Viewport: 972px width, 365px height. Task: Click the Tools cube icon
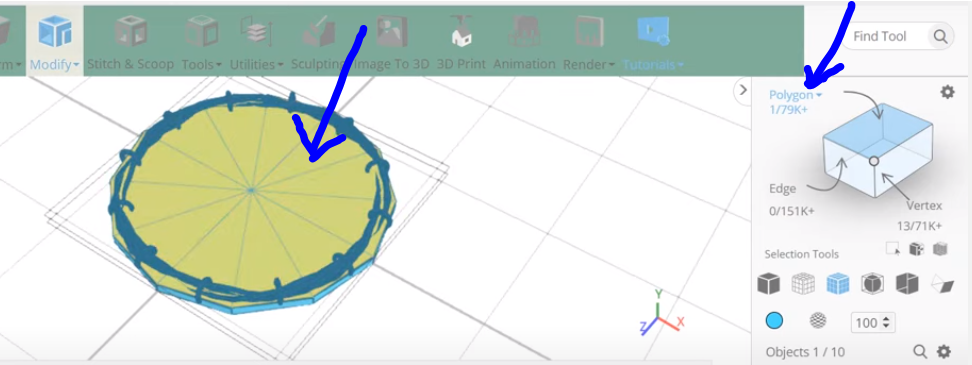point(202,31)
